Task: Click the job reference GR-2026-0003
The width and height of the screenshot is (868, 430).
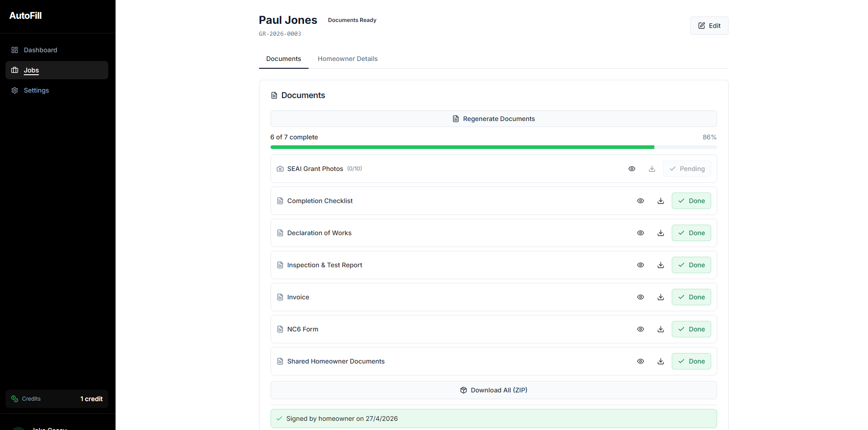Action: point(280,34)
